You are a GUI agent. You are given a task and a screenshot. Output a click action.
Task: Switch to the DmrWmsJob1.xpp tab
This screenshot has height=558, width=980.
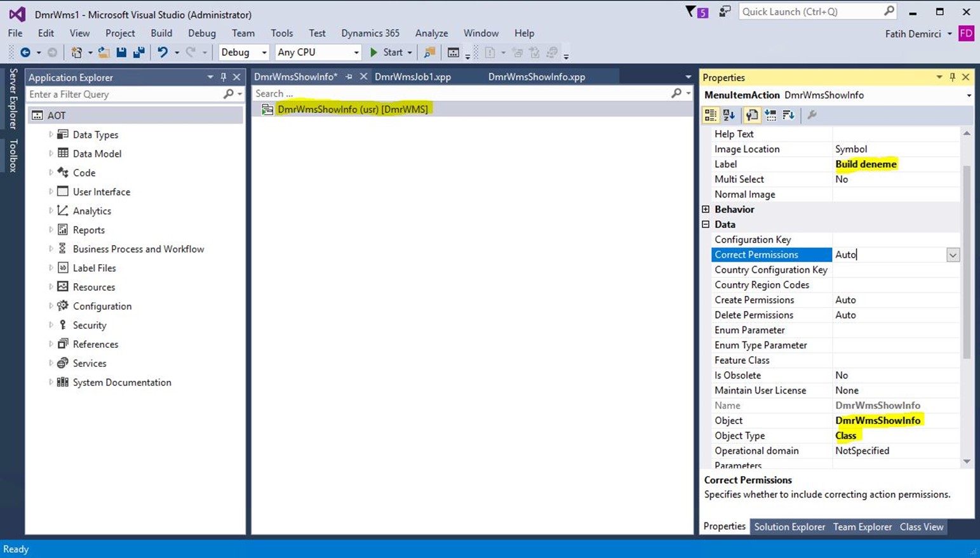point(413,77)
